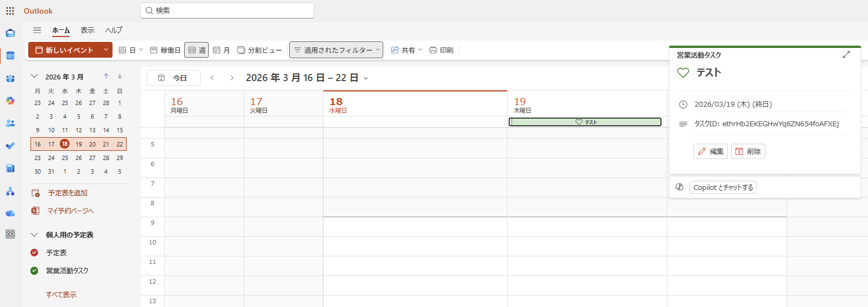Open the 新しいイベント dropdown arrow
Image resolution: width=868 pixels, height=307 pixels.
pos(106,50)
